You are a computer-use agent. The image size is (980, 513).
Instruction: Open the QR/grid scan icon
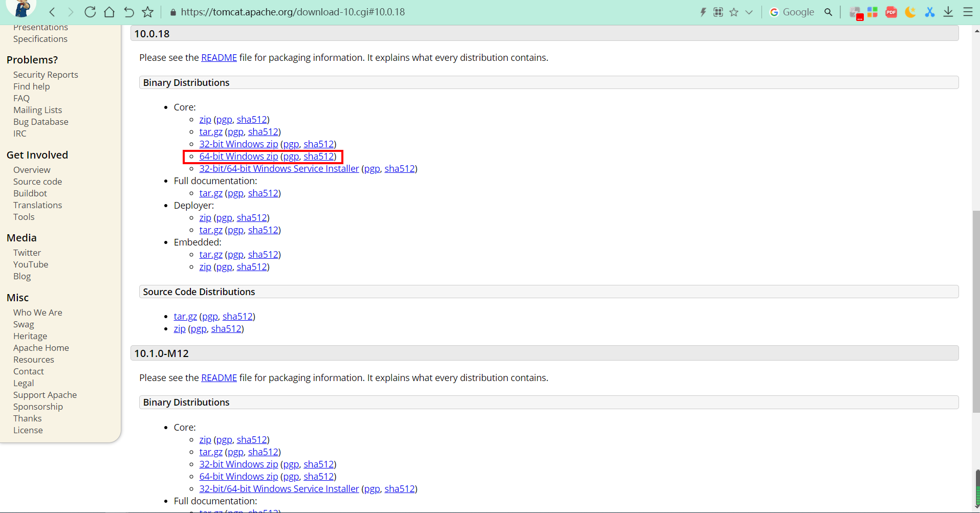coord(718,12)
